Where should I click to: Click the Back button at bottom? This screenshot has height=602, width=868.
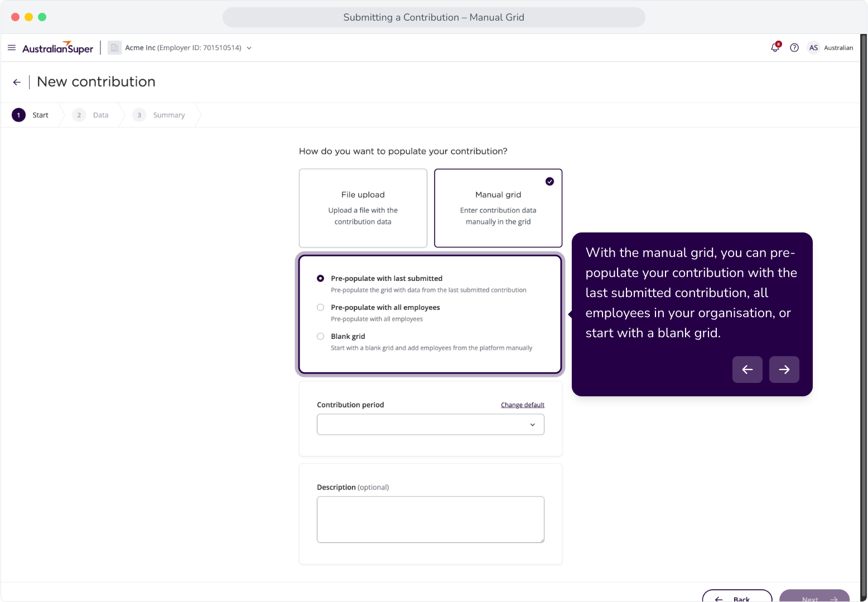737,596
